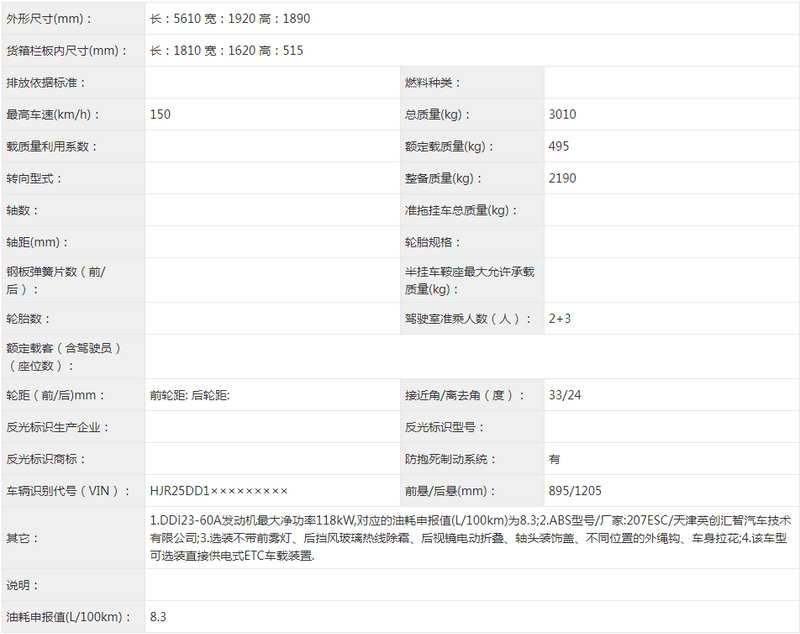Click the 额定载质量(kg) value 495
The width and height of the screenshot is (800, 634).
[x=558, y=146]
